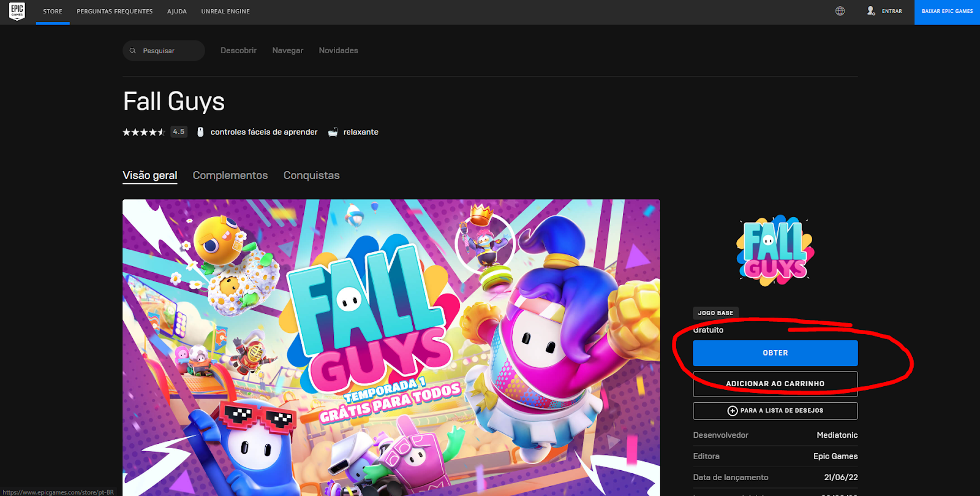Click the blue Obter button
This screenshot has height=496, width=980.
[775, 353]
